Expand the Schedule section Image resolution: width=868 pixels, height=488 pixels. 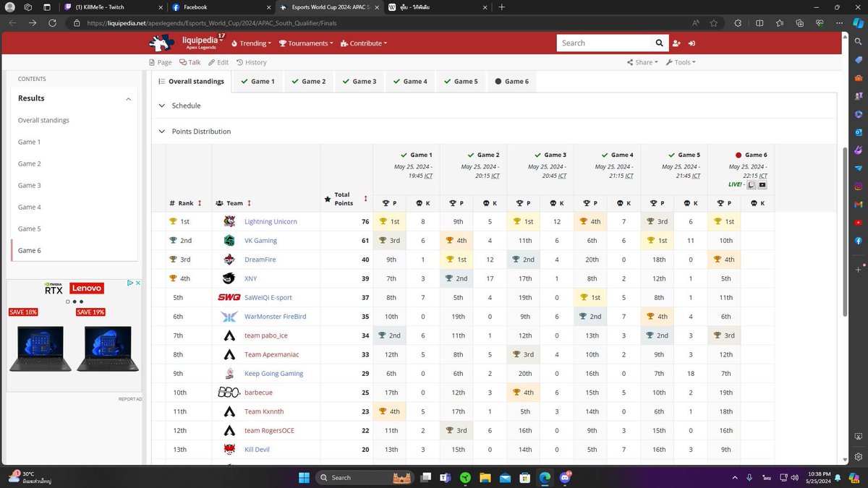pyautogui.click(x=180, y=106)
